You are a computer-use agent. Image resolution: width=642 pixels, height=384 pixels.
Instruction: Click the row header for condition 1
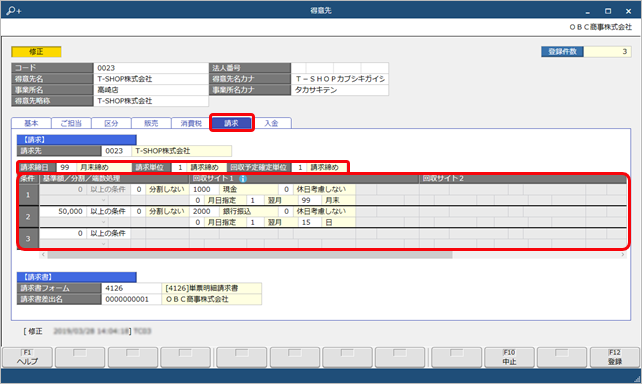pos(28,194)
